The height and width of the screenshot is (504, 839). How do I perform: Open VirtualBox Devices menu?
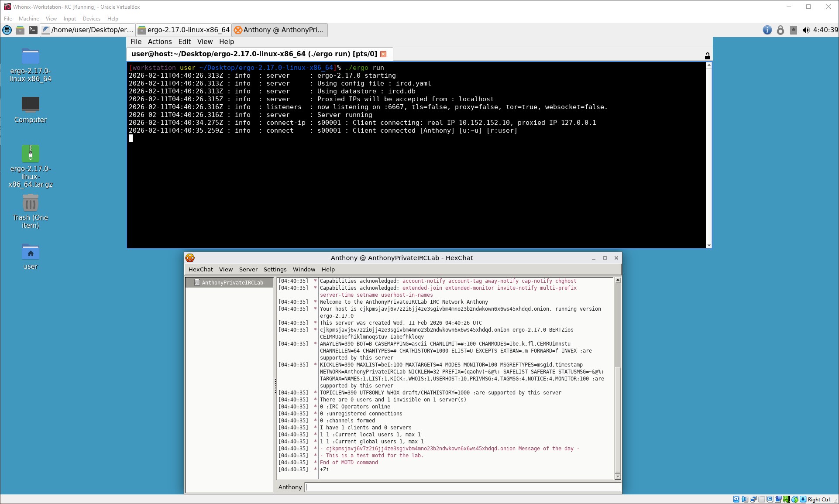(x=91, y=19)
